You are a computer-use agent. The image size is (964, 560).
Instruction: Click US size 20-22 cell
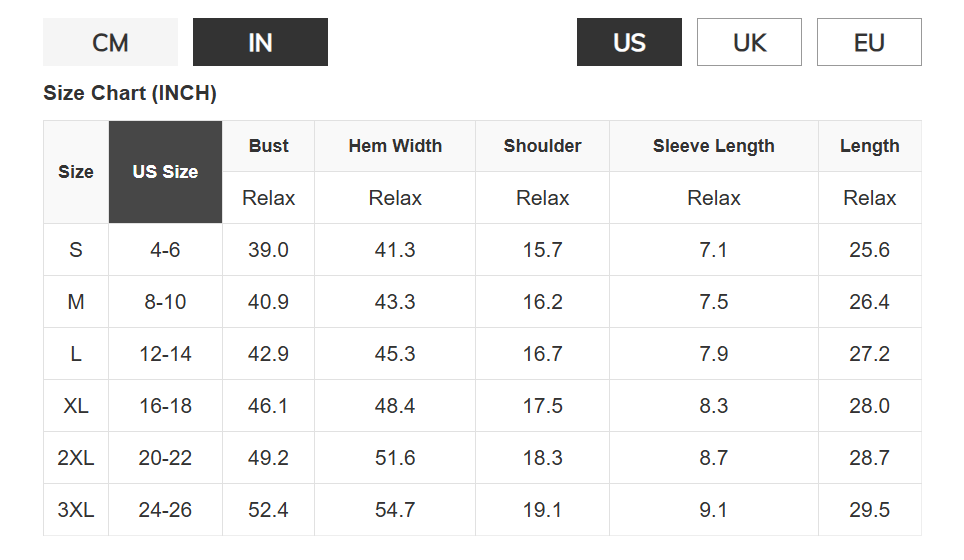(x=165, y=458)
